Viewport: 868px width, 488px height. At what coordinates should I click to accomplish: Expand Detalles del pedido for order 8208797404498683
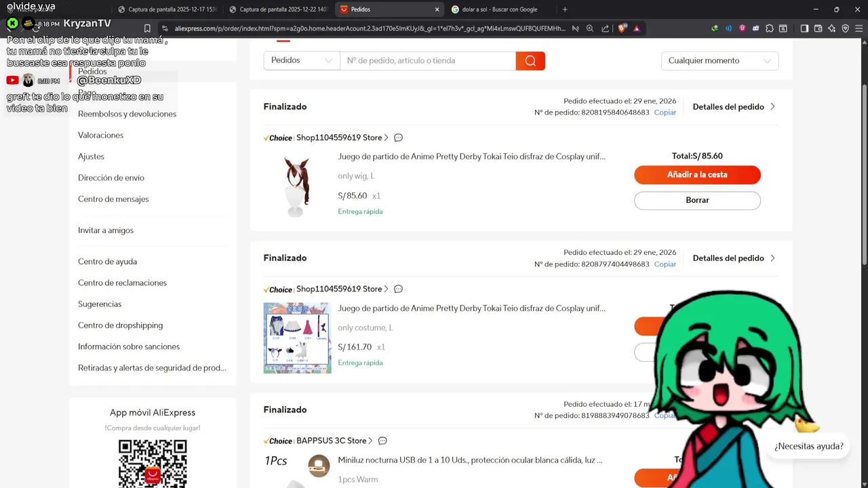[x=734, y=258]
